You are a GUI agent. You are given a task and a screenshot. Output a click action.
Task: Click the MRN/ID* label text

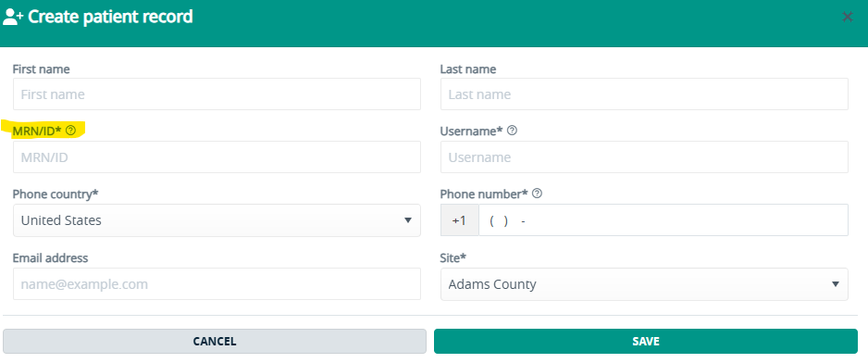(37, 131)
